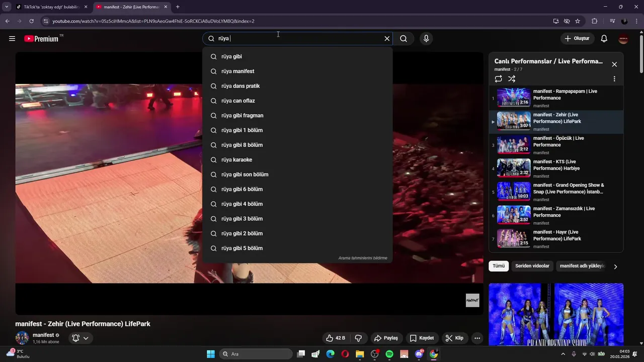The width and height of the screenshot is (644, 362).
Task: Open Opera browser from the taskbar
Action: click(345, 354)
